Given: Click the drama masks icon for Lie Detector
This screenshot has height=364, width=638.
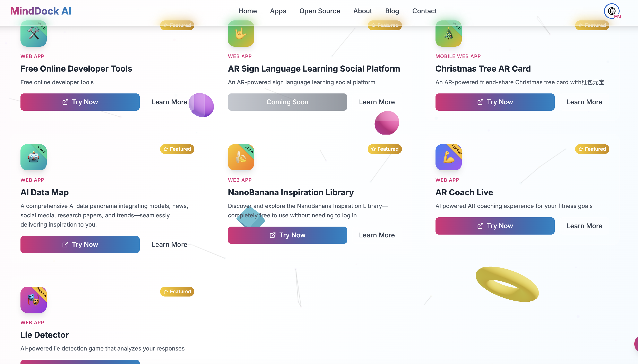Looking at the screenshot, I should 33,300.
